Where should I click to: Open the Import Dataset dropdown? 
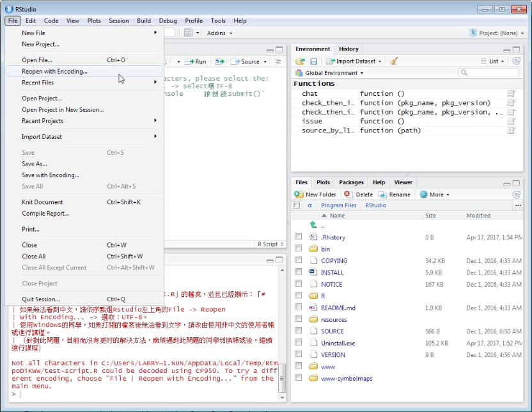354,61
